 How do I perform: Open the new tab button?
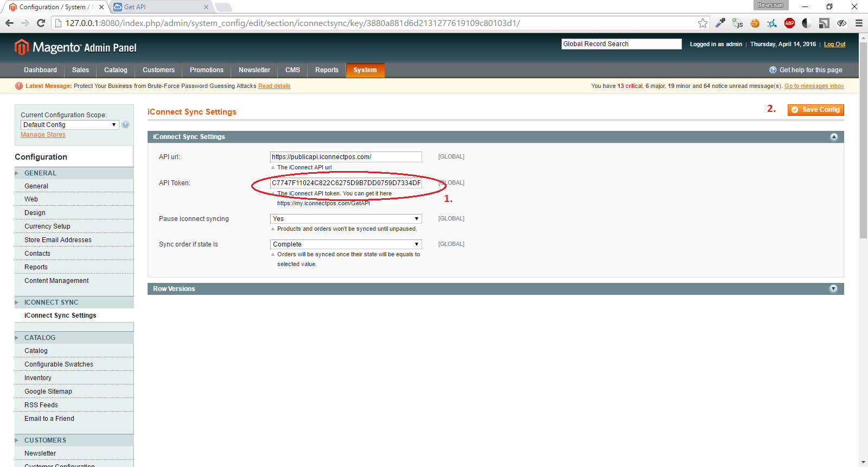(223, 7)
